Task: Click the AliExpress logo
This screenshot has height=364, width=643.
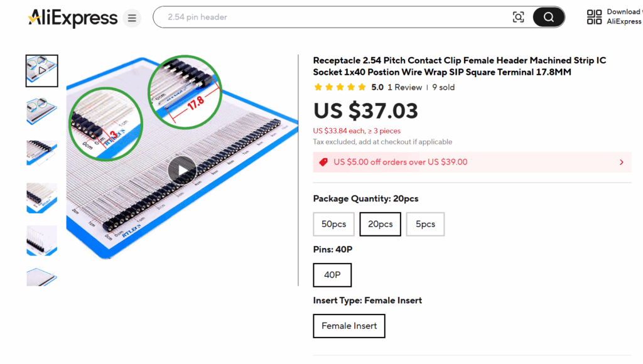Action: (72, 18)
